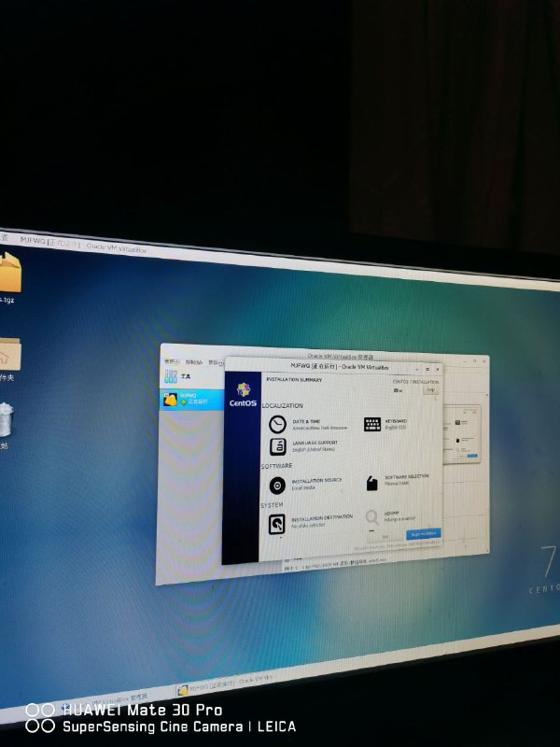Click the MJFWQ VM window title bar
Screen dimensions: 560x747
[x=333, y=366]
